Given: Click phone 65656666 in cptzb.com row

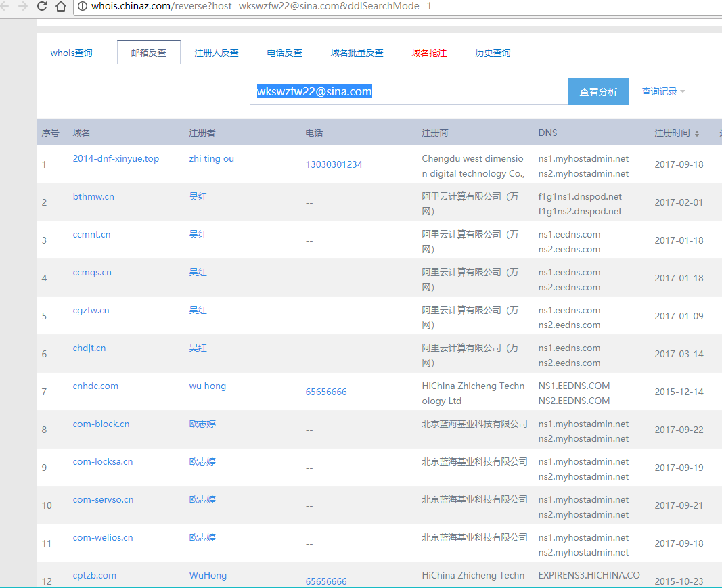Looking at the screenshot, I should pyautogui.click(x=326, y=581).
